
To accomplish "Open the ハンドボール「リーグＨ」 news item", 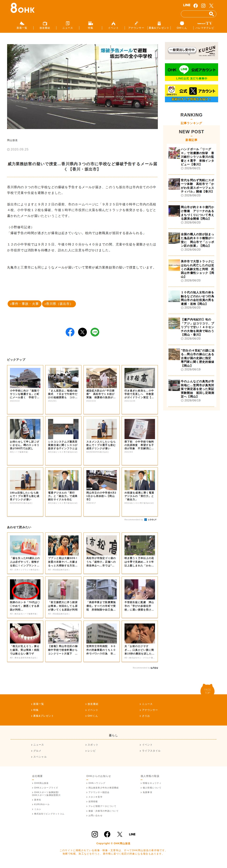I will [x=191, y=158].
